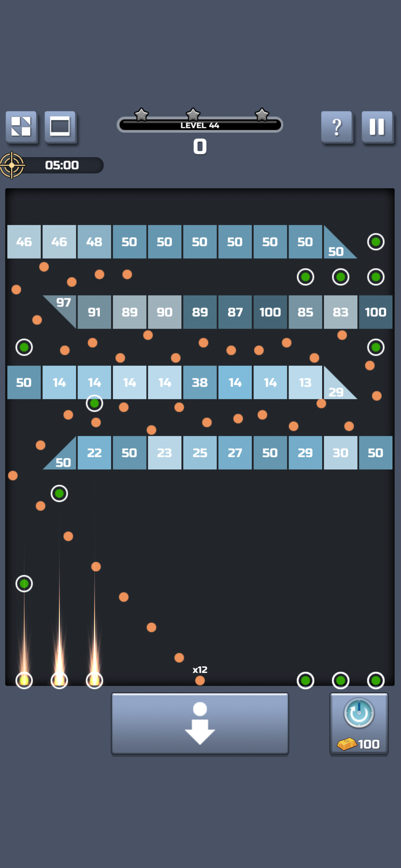
Task: Tap the score value 0
Action: tap(200, 147)
